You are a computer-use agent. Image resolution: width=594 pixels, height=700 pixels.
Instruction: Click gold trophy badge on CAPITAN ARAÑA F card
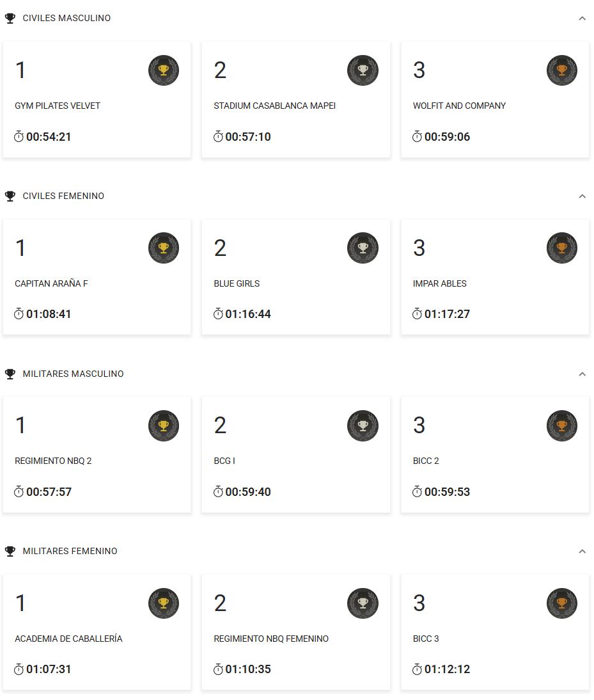coord(164,248)
